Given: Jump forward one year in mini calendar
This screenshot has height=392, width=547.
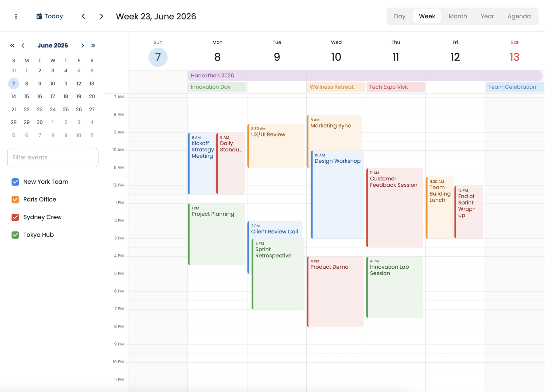Looking at the screenshot, I should coord(93,45).
